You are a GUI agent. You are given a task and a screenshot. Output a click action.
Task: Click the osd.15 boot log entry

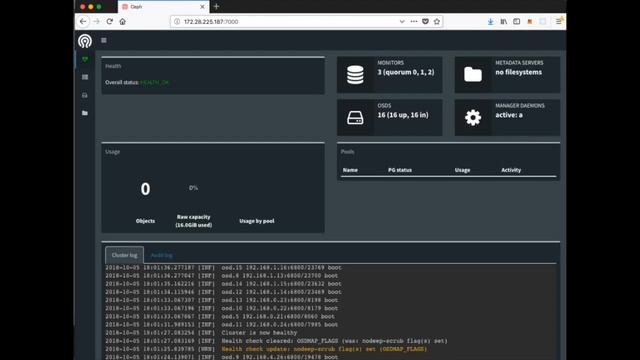point(223,268)
